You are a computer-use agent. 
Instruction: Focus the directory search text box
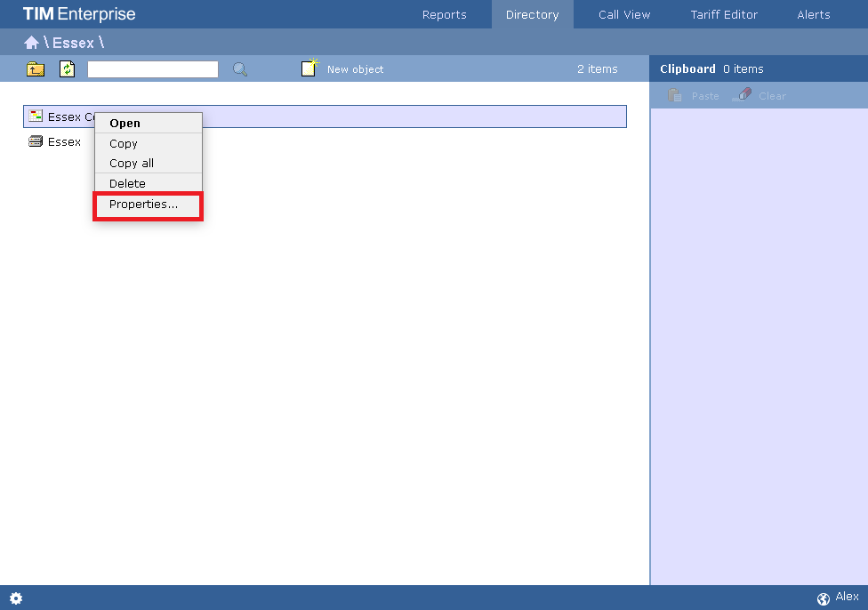coord(152,69)
